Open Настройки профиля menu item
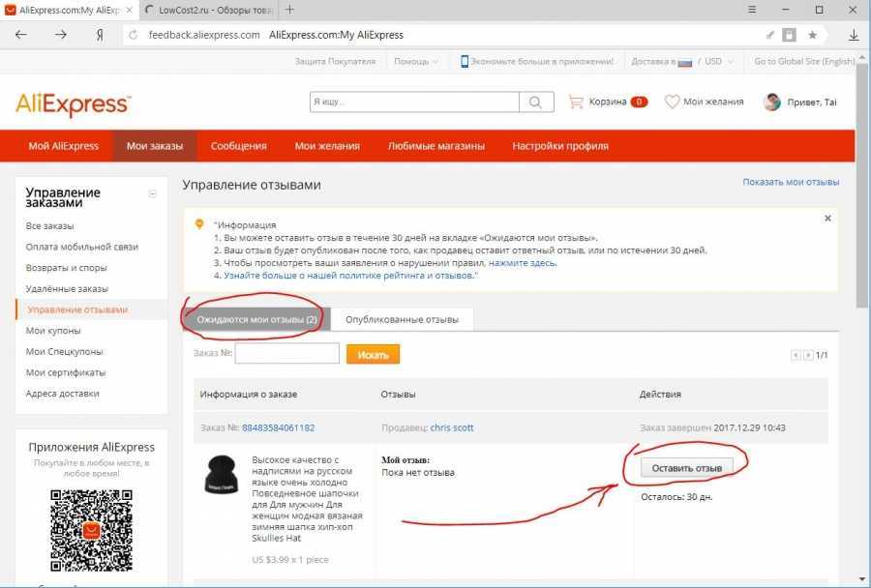The image size is (871, 588). 560,146
